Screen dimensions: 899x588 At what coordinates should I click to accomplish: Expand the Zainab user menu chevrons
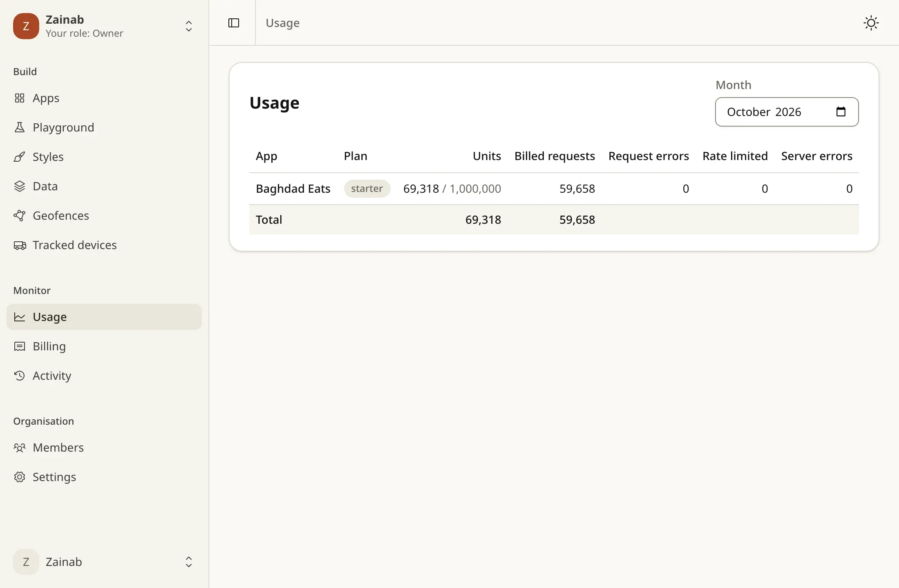[189, 562]
